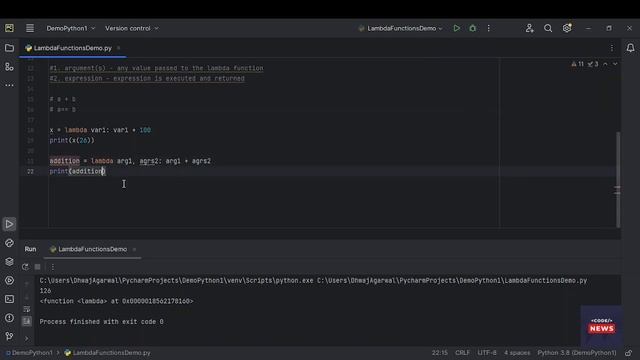Click the '126' output line in console
640x360 pixels.
[x=45, y=291]
